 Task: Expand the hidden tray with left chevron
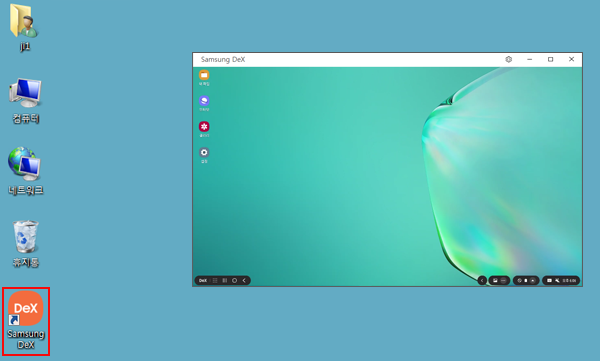click(482, 281)
